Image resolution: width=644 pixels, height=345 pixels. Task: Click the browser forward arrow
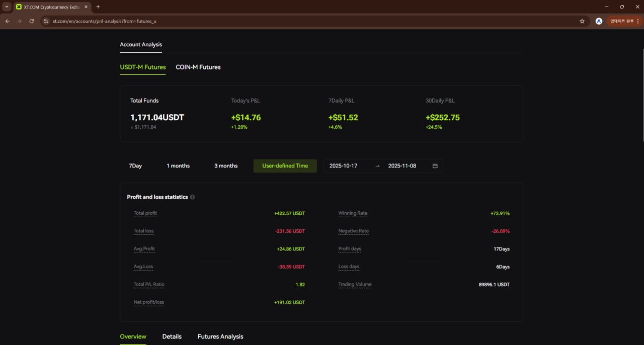click(x=19, y=21)
